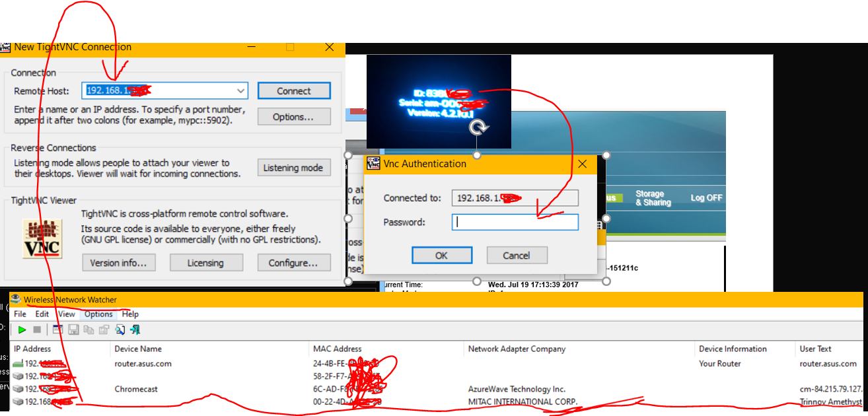Click Log OFF on the router page
The height and width of the screenshot is (416, 868).
click(x=706, y=198)
